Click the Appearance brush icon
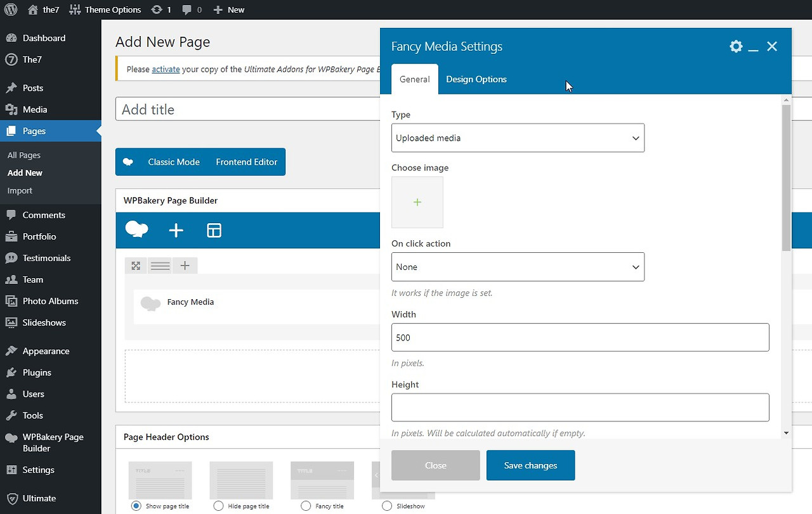The width and height of the screenshot is (812, 514). tap(11, 352)
